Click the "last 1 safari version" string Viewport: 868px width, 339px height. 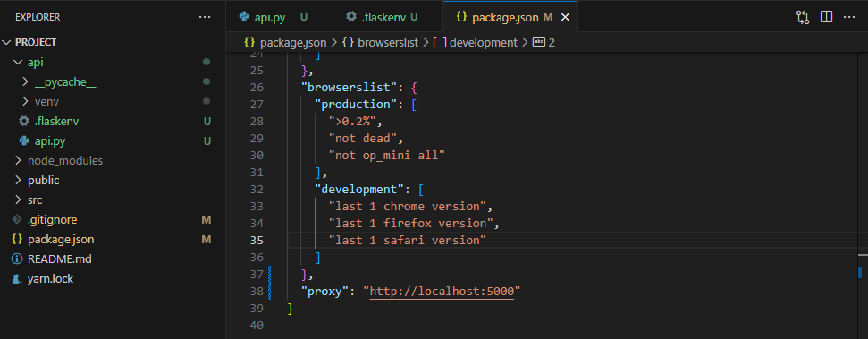(407, 241)
